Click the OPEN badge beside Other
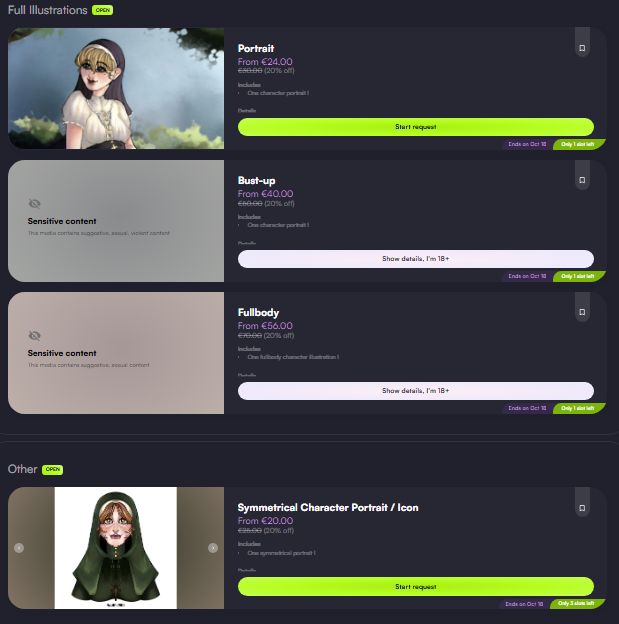 click(53, 470)
